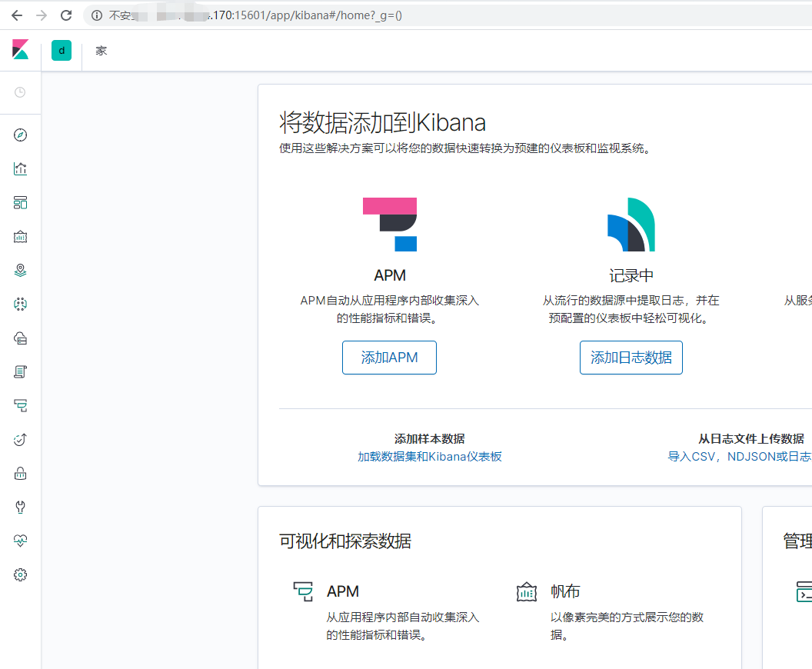This screenshot has width=812, height=669.
Task: Open the 加载数据集和Kibana仪表板 link
Action: coord(430,456)
